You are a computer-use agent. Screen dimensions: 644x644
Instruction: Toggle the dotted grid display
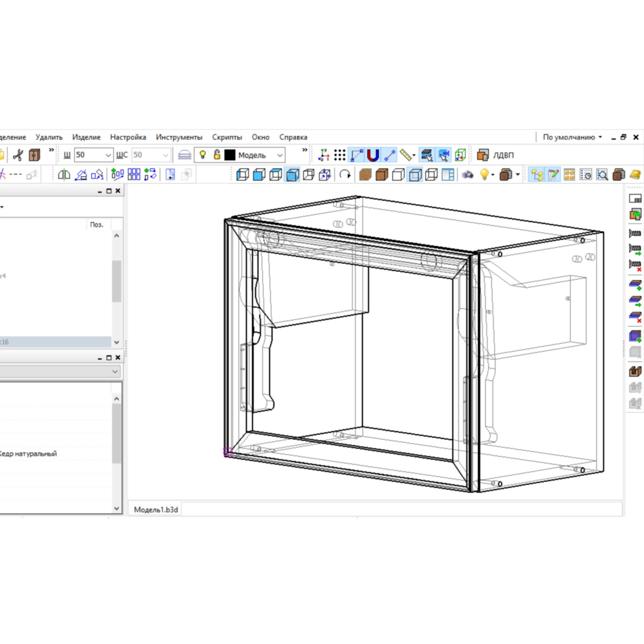(340, 155)
